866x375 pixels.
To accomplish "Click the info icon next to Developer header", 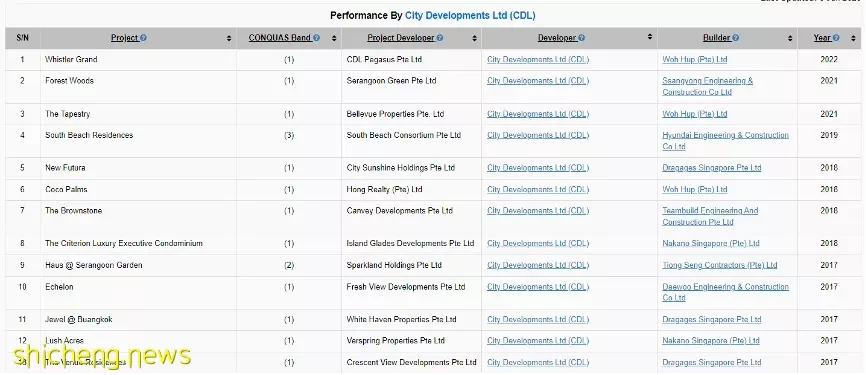I will (582, 38).
